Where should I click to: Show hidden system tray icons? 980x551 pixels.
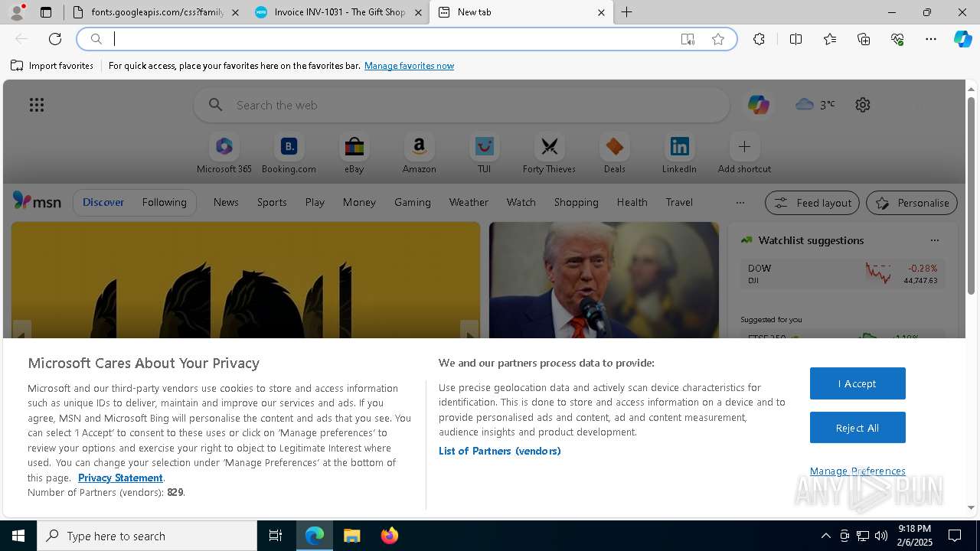[825, 536]
